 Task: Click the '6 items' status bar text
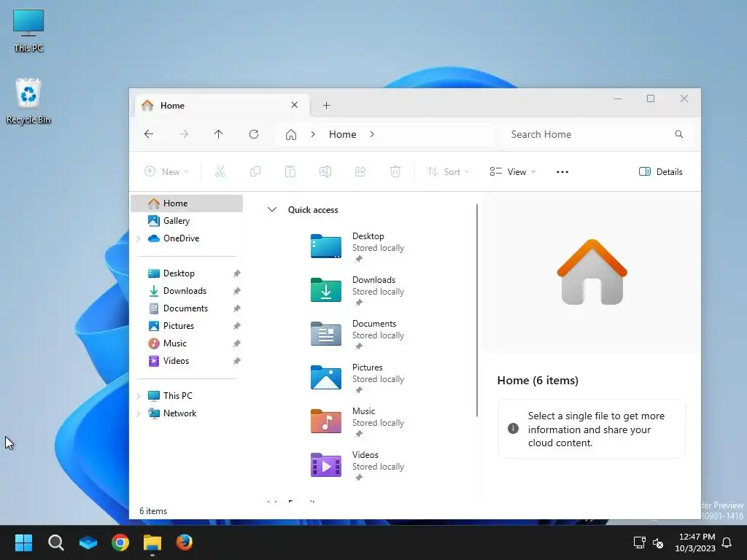pos(153,511)
